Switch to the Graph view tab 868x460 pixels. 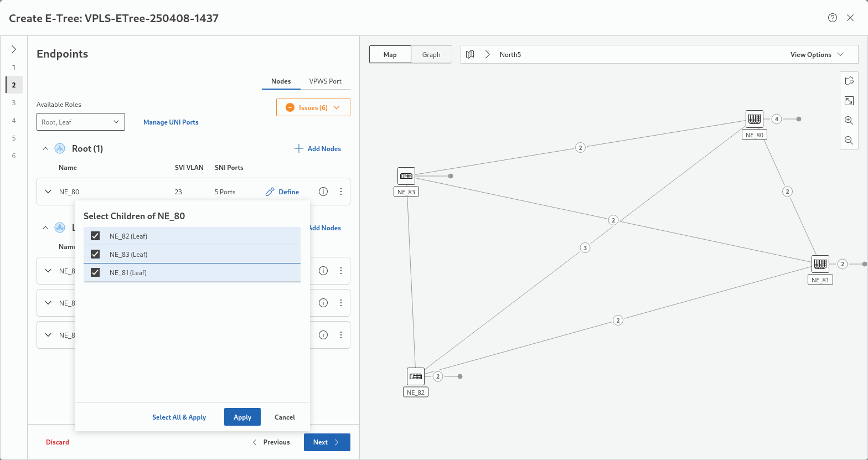[x=431, y=54]
